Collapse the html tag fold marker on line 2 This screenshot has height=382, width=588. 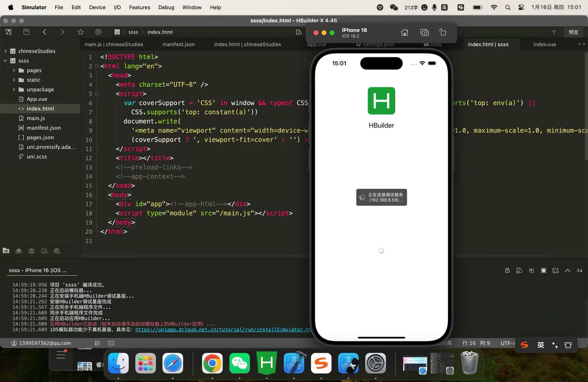click(97, 66)
